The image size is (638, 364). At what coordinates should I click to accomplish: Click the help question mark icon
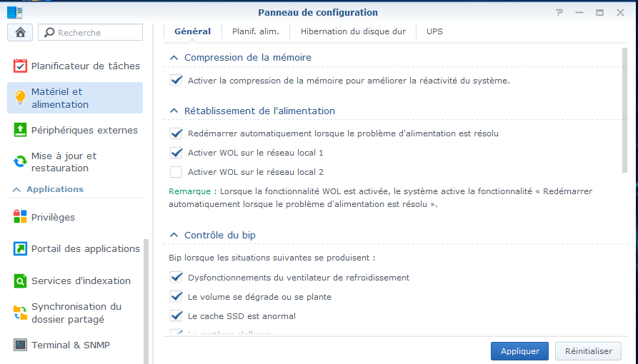(x=559, y=13)
